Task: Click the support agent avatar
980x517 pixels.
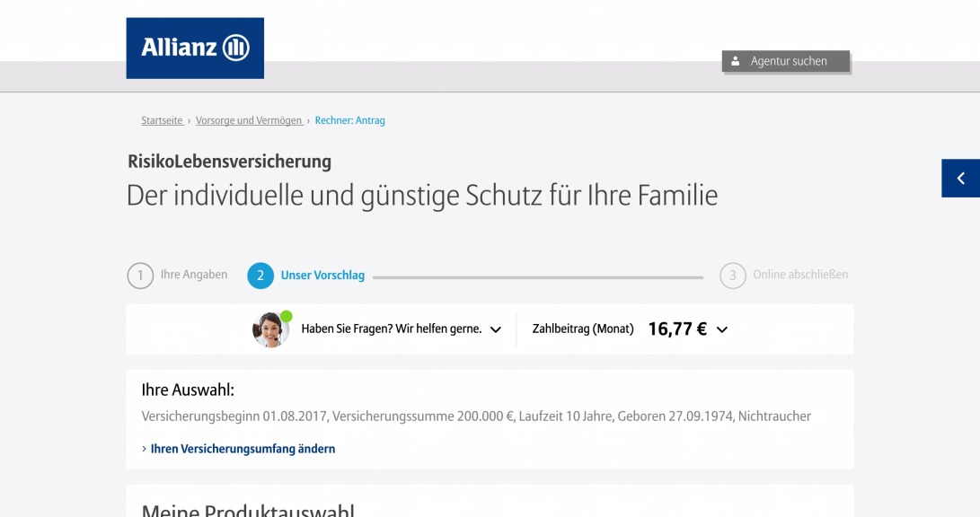Action: pyautogui.click(x=271, y=329)
